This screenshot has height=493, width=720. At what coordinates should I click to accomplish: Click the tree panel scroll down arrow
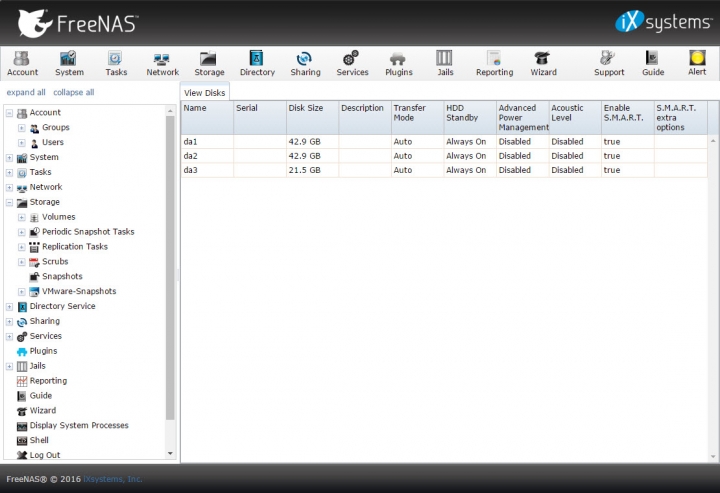170,454
